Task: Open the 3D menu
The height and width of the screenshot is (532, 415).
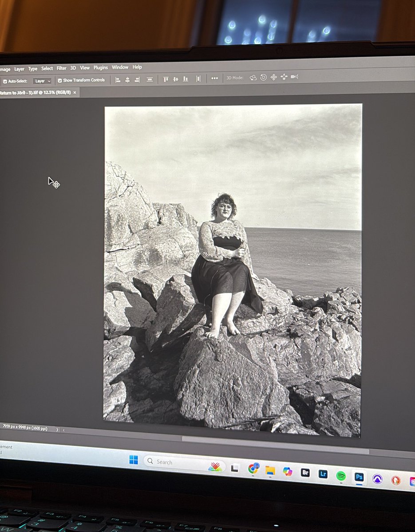Action: (x=73, y=68)
